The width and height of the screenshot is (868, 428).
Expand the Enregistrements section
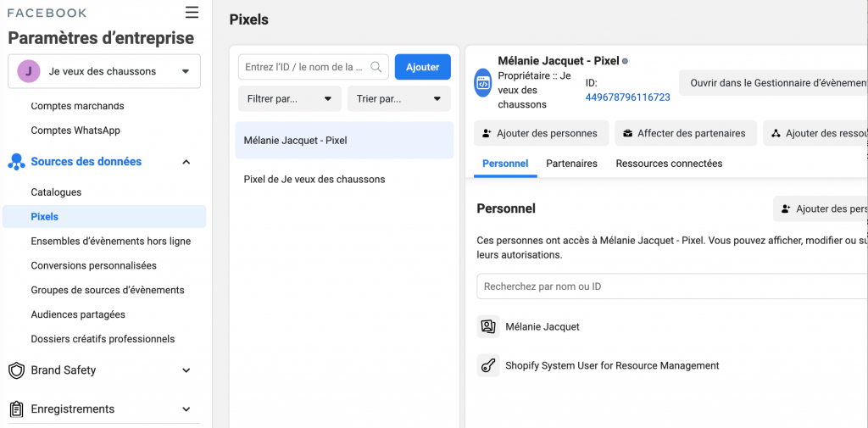[186, 409]
